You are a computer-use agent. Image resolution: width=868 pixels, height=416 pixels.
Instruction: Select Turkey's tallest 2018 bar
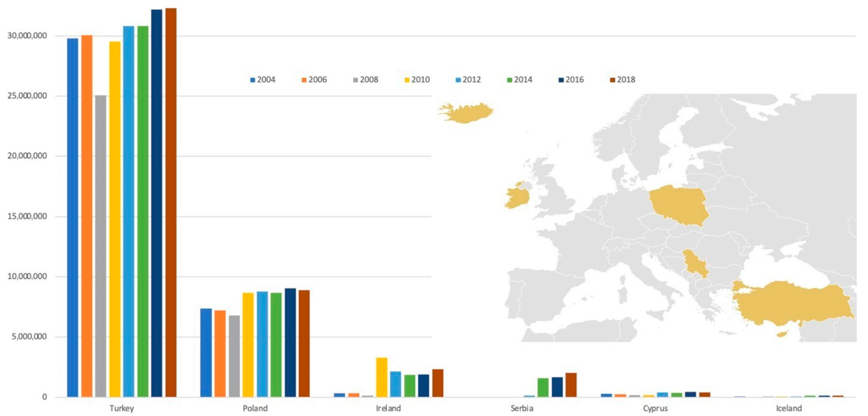[x=171, y=202]
